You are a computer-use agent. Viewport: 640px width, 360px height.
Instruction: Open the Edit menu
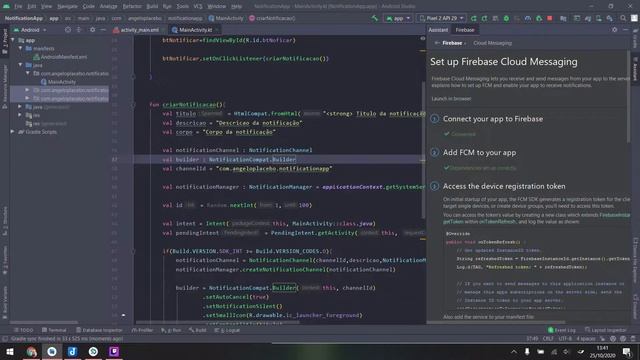coord(32,7)
